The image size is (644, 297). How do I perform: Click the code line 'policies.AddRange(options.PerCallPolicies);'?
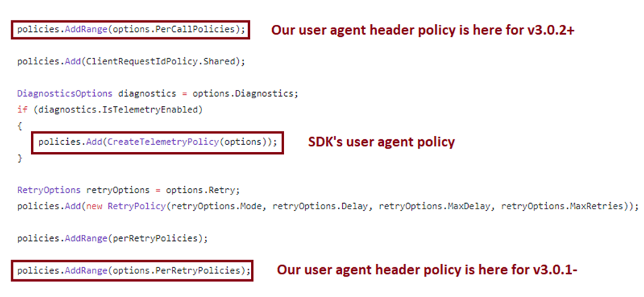coord(131,30)
